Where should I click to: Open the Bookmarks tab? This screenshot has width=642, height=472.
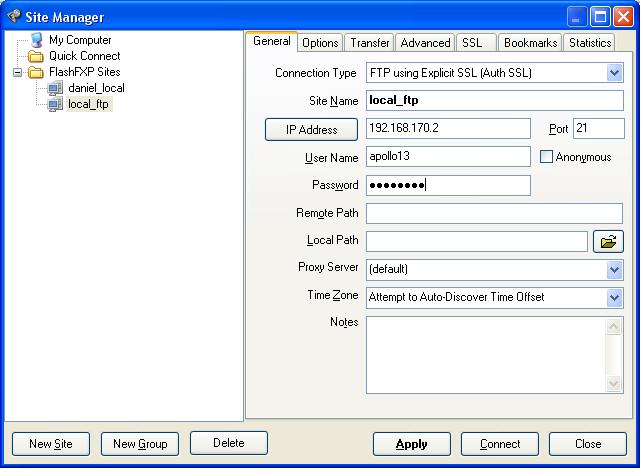click(x=530, y=43)
